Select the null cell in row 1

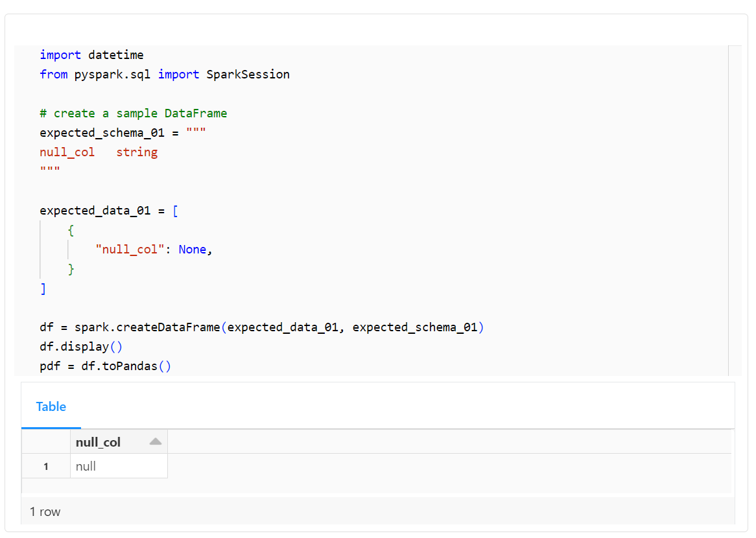click(x=119, y=466)
